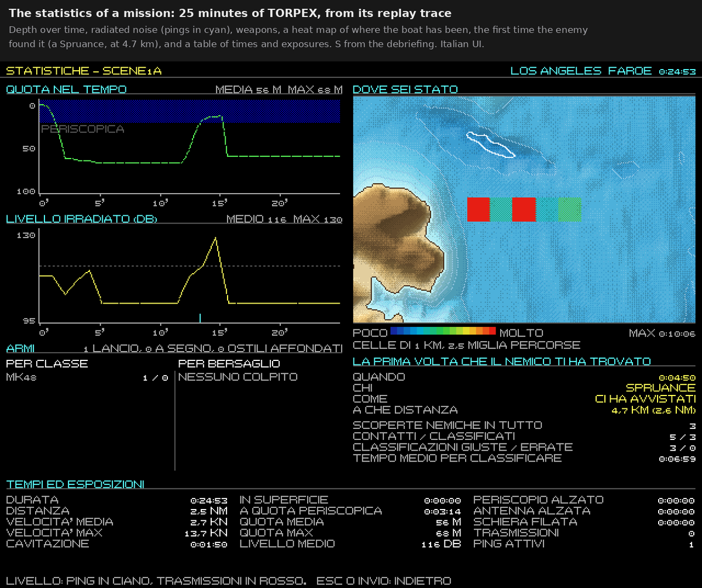
Task: Click LA PRIMA VOLTA CHE IL NEMICO heading
Action: click(x=501, y=362)
